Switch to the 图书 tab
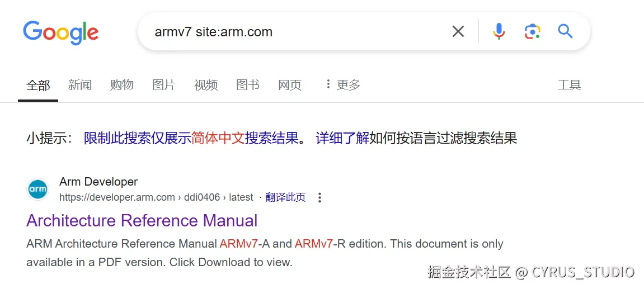This screenshot has width=644, height=289. click(248, 85)
